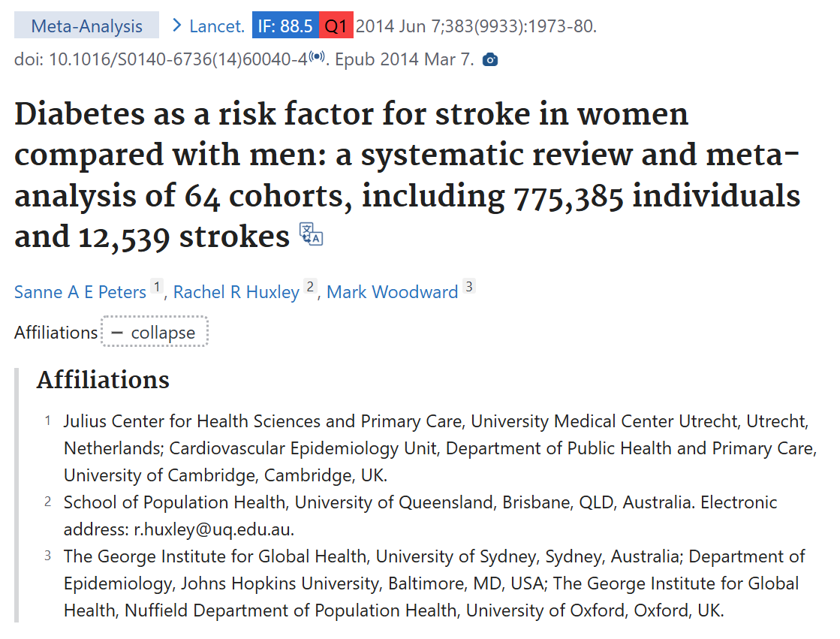Image resolution: width=840 pixels, height=639 pixels.
Task: Click the chevron arrow before Lancet
Action: [177, 26]
